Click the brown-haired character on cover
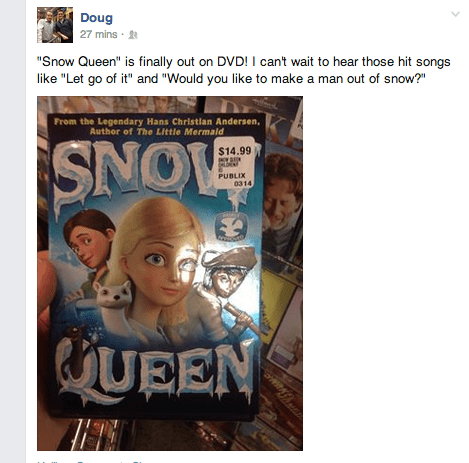The width and height of the screenshot is (469, 463). tap(88, 240)
